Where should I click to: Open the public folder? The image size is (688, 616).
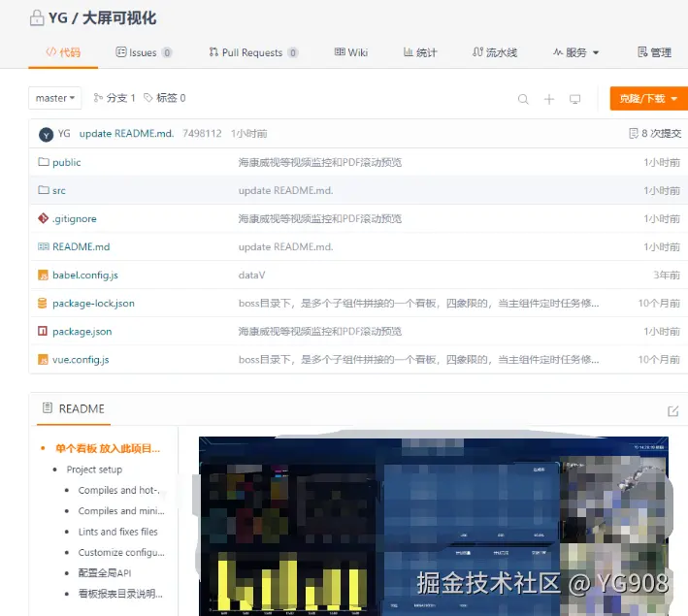pos(67,162)
